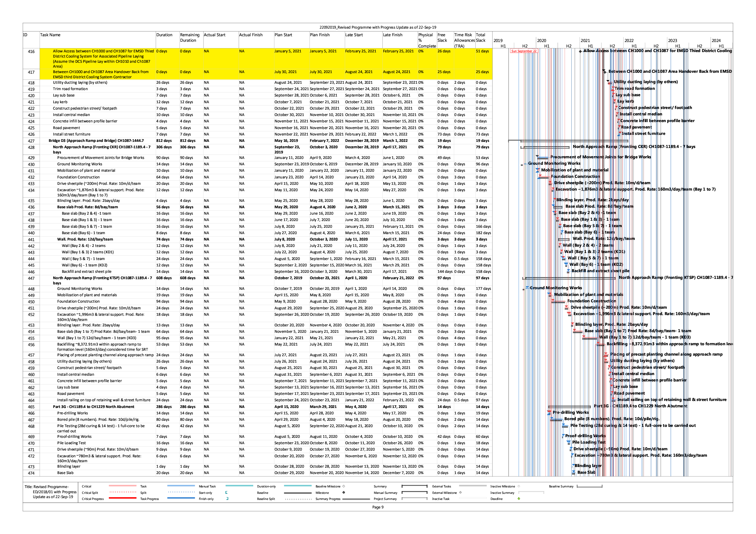This screenshot has height=534, width=756.
Task: Select summary row 441 Wall Prod. Rate
Action: [85, 239]
